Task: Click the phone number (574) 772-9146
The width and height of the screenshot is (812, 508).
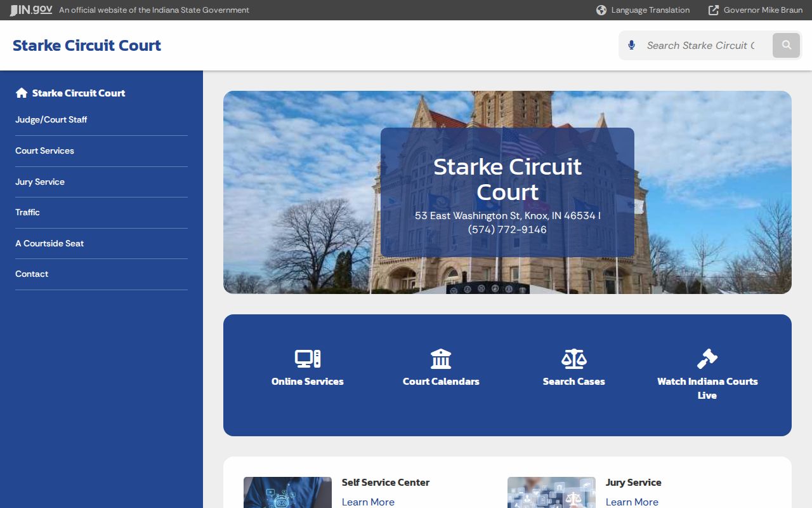Action: 507,229
